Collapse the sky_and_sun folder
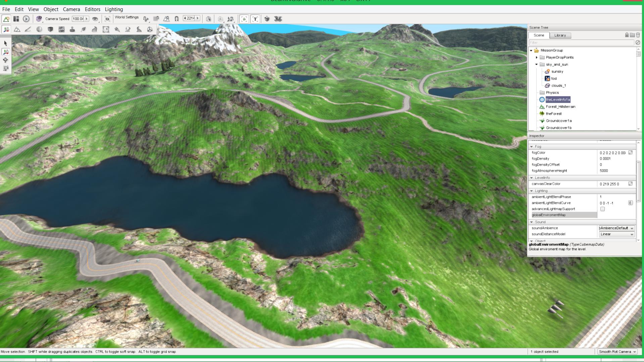The width and height of the screenshot is (644, 362). [x=536, y=64]
